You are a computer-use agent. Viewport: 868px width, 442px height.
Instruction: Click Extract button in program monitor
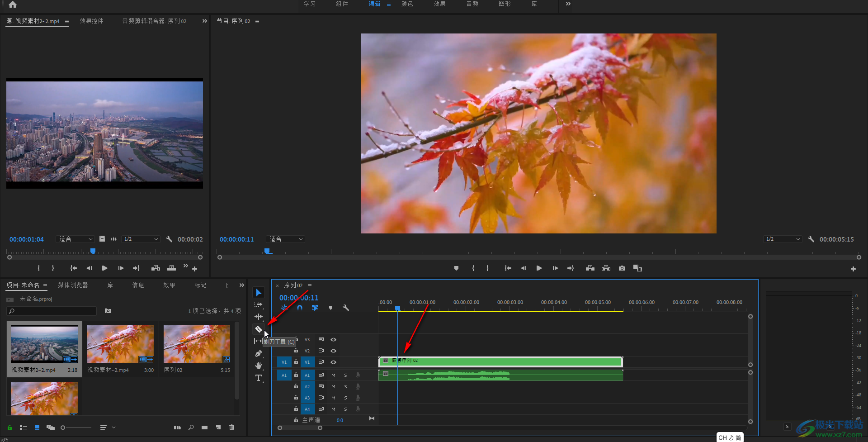tap(606, 268)
